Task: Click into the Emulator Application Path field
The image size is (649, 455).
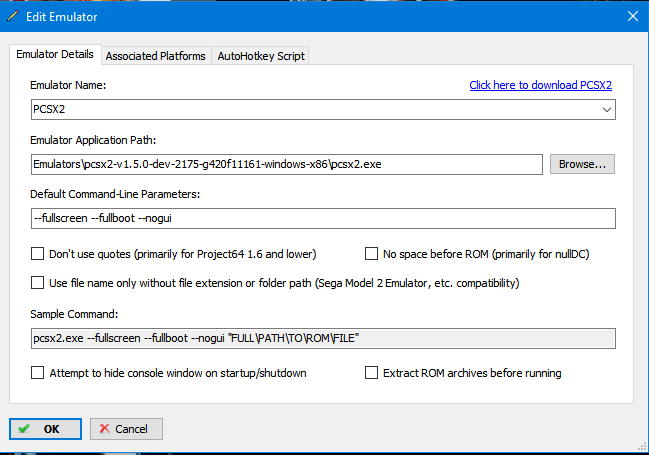Action: click(287, 164)
